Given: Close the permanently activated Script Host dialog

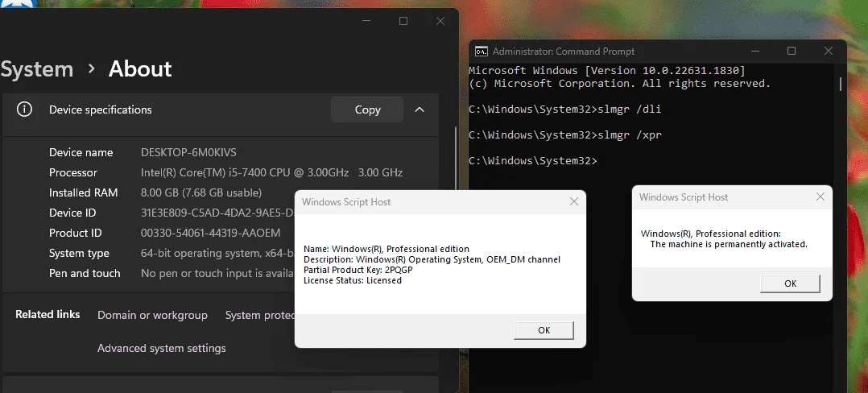Looking at the screenshot, I should [x=820, y=196].
